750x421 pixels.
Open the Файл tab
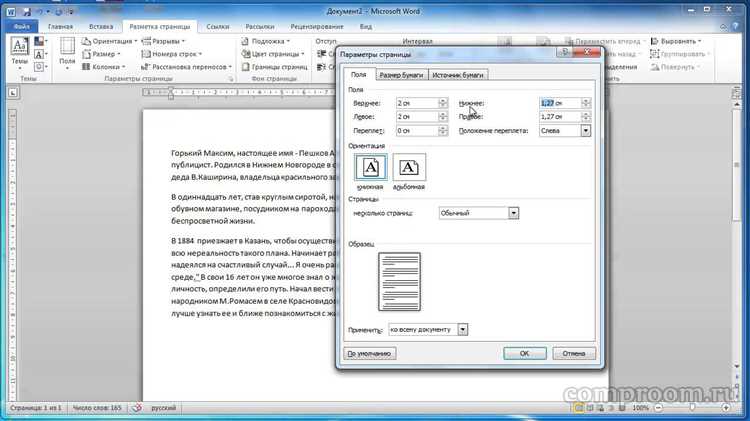click(22, 27)
